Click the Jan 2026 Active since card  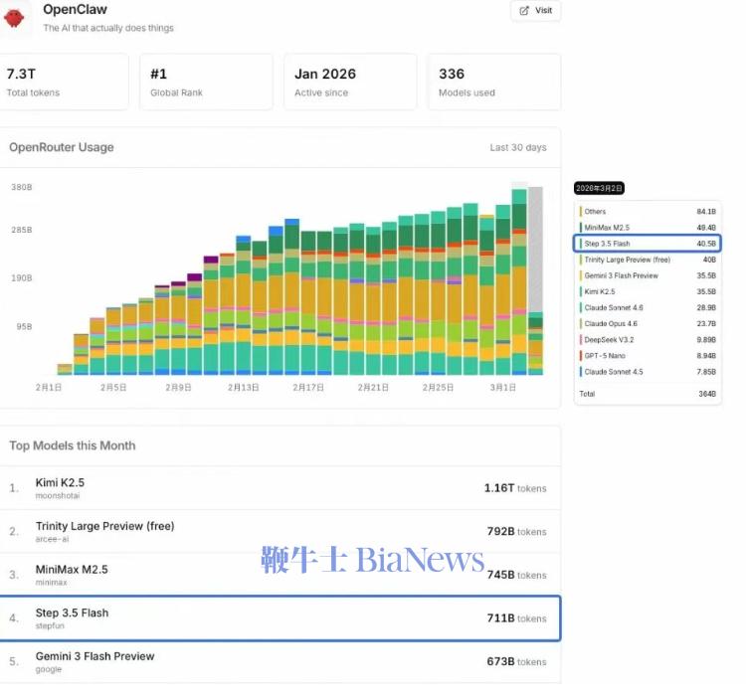[350, 82]
